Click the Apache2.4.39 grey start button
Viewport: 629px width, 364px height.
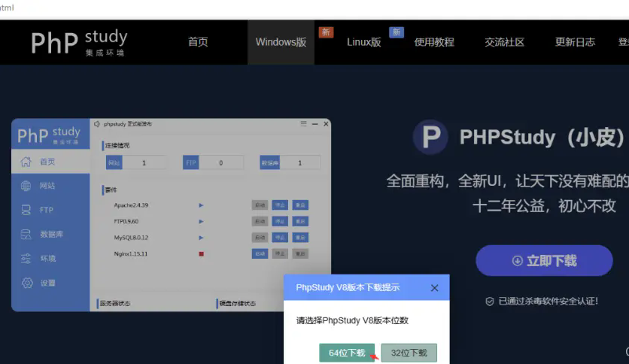[x=260, y=205]
